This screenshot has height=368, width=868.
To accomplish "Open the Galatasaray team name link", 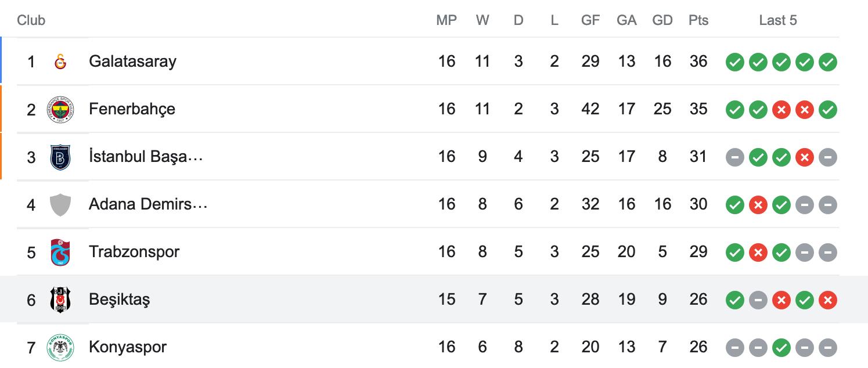I will (x=132, y=62).
